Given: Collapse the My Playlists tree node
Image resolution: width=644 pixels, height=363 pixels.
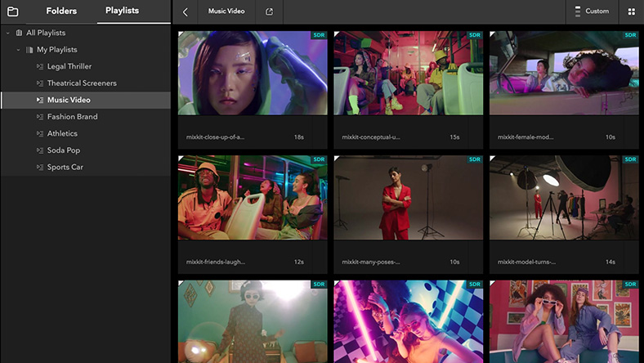Looking at the screenshot, I should tap(18, 50).
